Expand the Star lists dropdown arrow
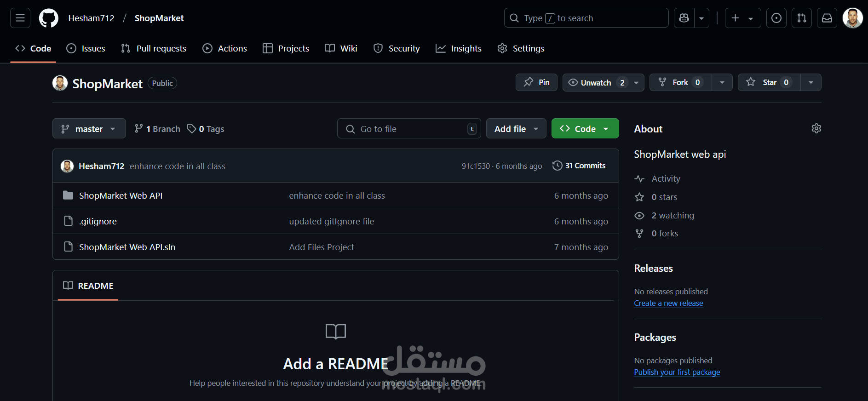 tap(811, 82)
